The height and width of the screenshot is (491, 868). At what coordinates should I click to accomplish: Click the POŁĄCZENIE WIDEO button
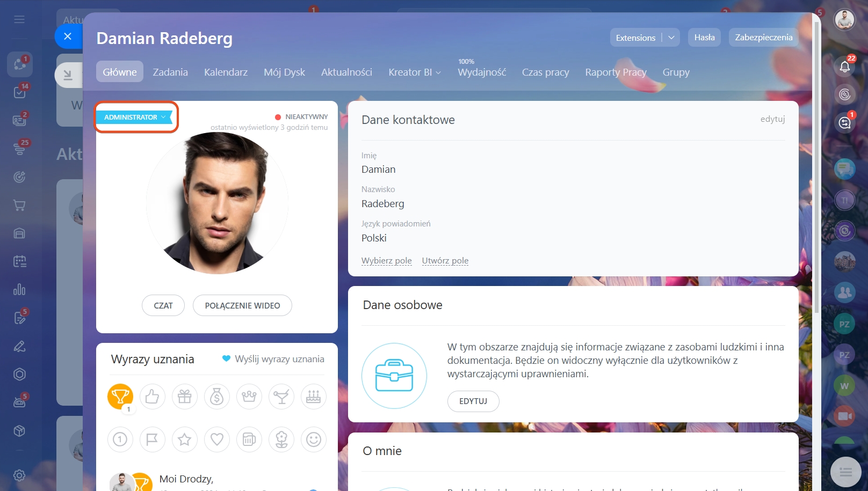(242, 305)
